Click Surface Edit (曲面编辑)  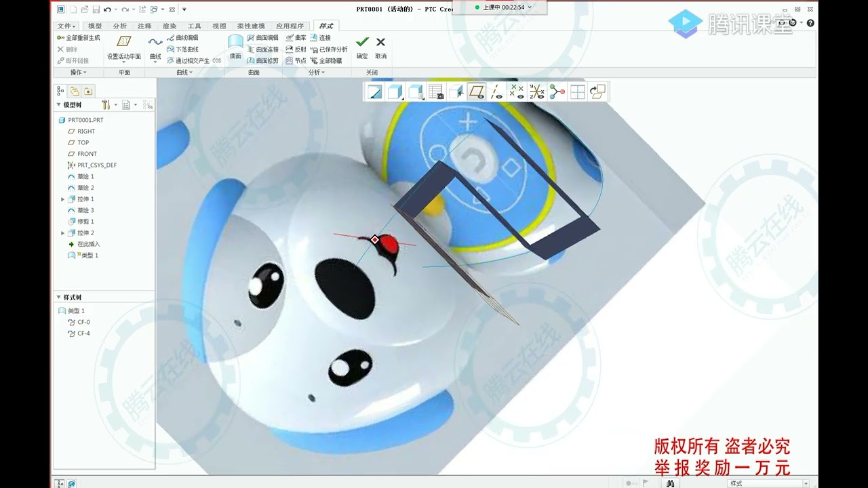[262, 38]
